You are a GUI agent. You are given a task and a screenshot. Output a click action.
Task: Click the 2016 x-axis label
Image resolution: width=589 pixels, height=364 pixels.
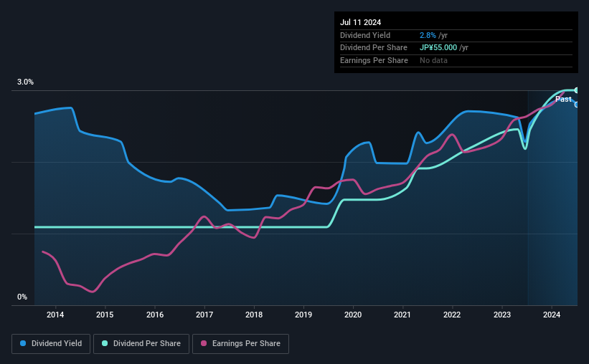click(x=155, y=315)
